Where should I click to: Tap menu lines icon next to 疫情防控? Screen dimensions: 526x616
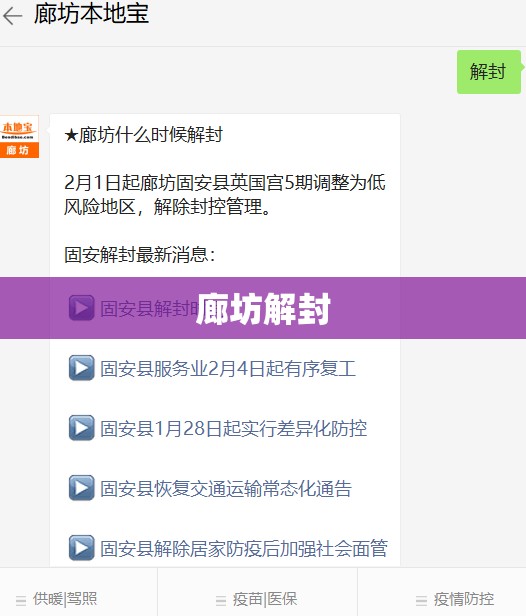coord(422,600)
